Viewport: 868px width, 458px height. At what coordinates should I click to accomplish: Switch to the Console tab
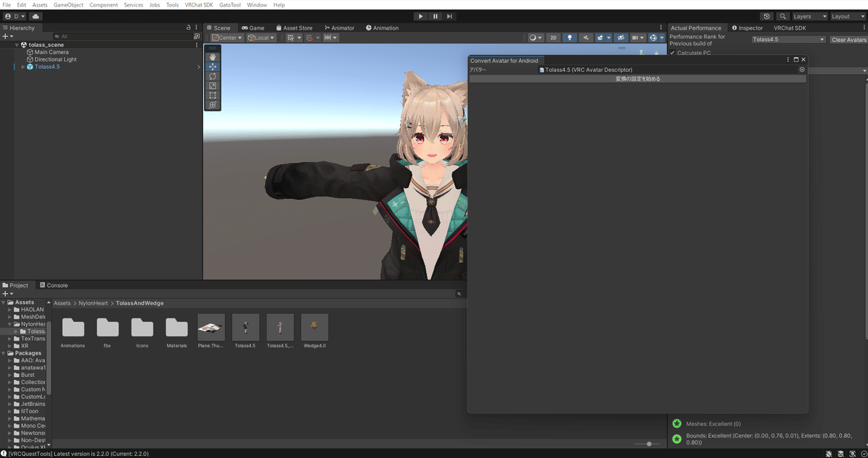(x=54, y=285)
